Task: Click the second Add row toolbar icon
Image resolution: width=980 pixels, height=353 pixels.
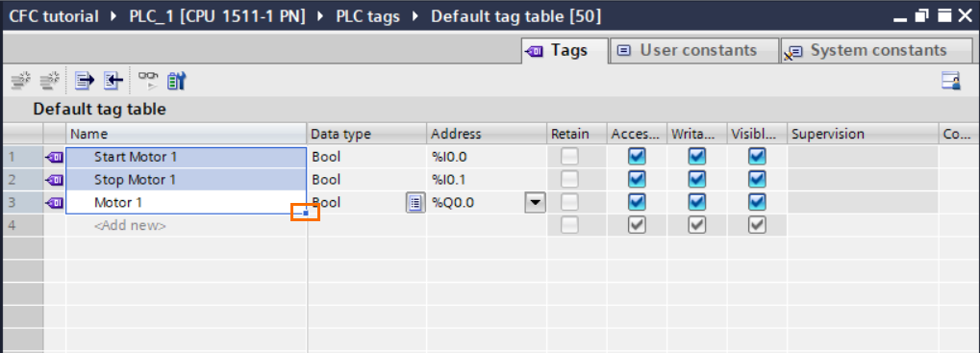Action: pyautogui.click(x=49, y=81)
